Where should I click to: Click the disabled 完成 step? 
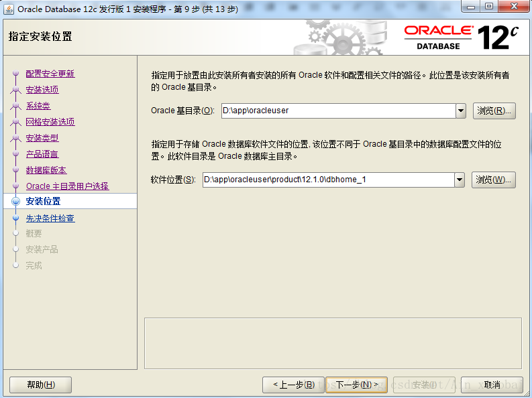pyautogui.click(x=34, y=265)
